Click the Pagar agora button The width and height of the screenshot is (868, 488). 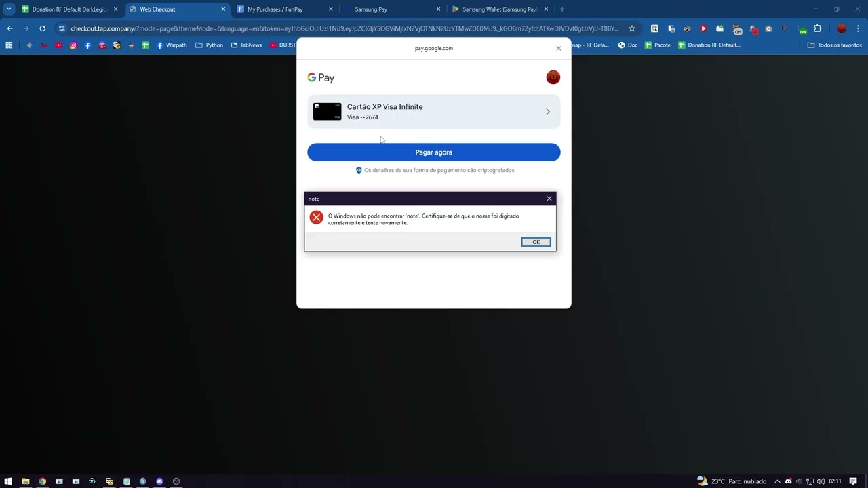(434, 152)
